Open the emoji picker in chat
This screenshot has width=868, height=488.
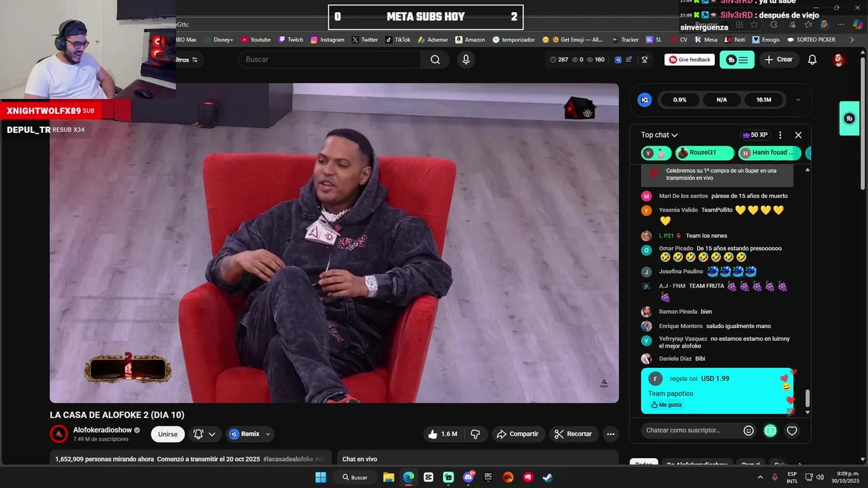click(x=749, y=430)
